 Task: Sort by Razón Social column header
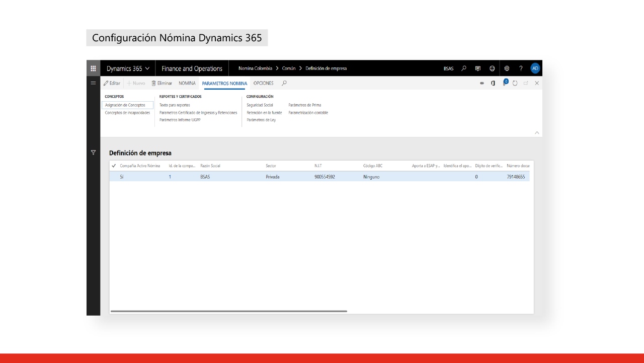[210, 166]
